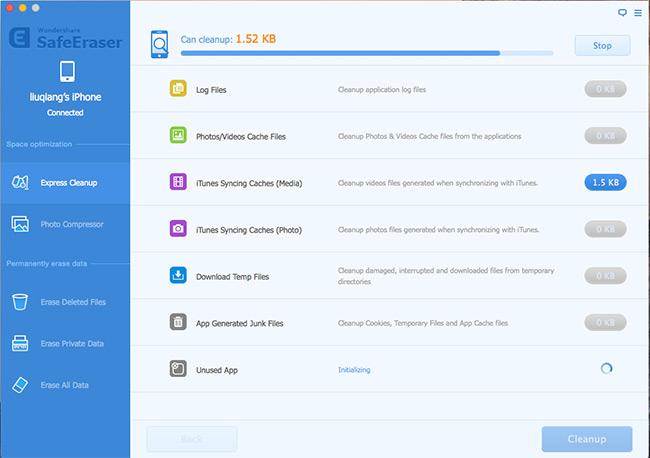
Task: Click the scan progress bar
Action: [x=367, y=53]
